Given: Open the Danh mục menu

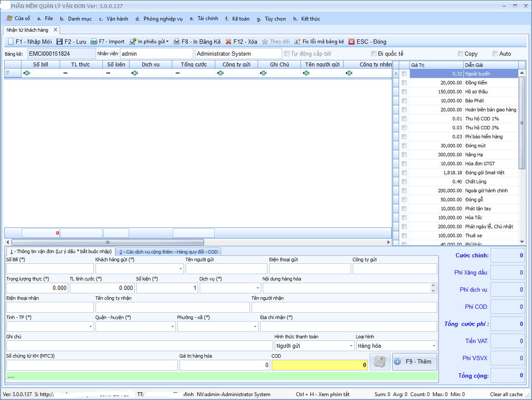Looking at the screenshot, I should pyautogui.click(x=76, y=19).
